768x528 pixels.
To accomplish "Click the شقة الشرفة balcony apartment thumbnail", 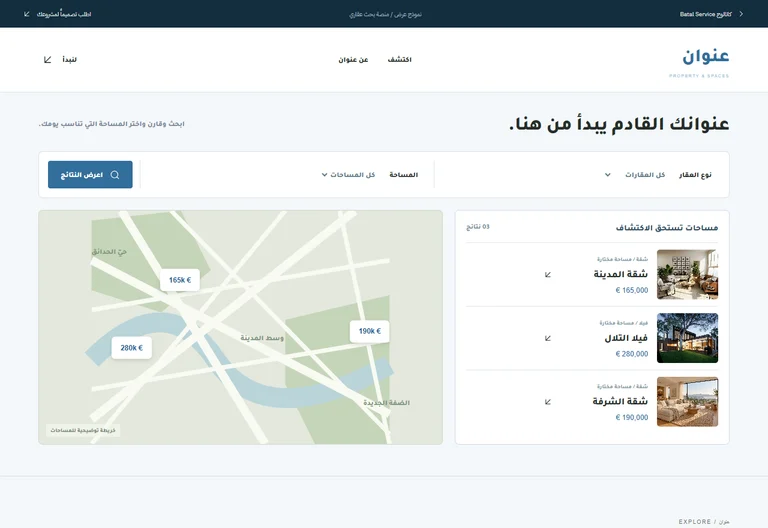I will (687, 402).
